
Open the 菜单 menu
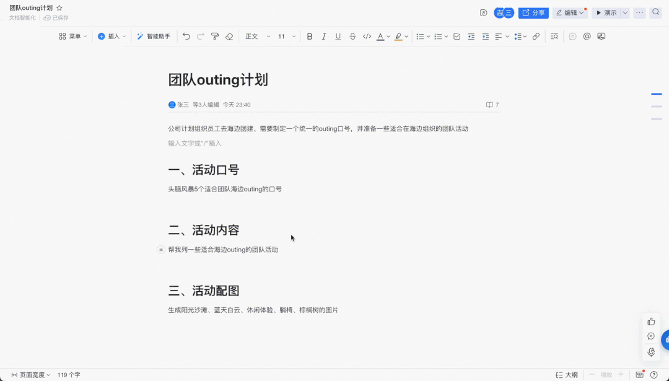click(73, 37)
